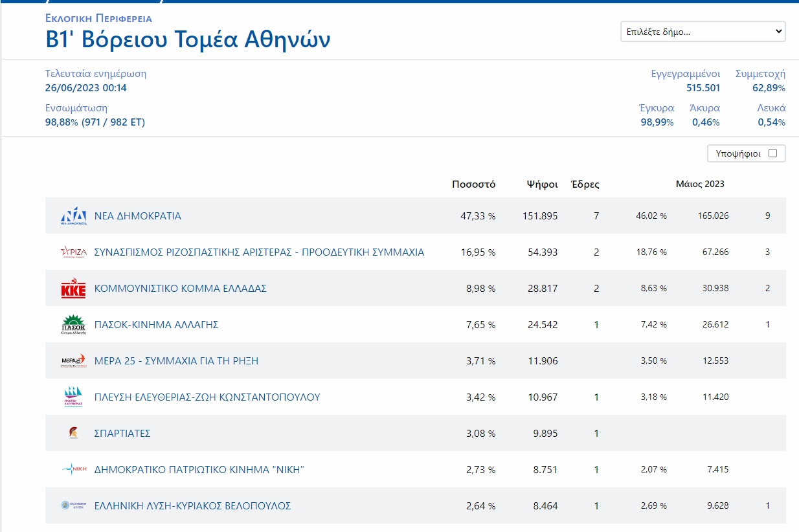The image size is (799, 532).
Task: Click the Μάιος 2023 column heading
Action: tap(700, 184)
